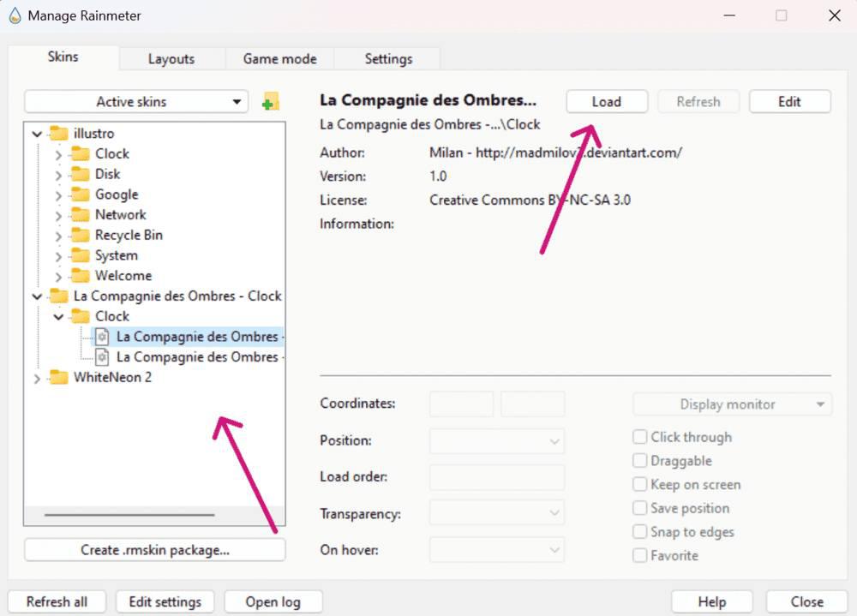
Task: Toggle the Save position checkbox
Action: [639, 508]
